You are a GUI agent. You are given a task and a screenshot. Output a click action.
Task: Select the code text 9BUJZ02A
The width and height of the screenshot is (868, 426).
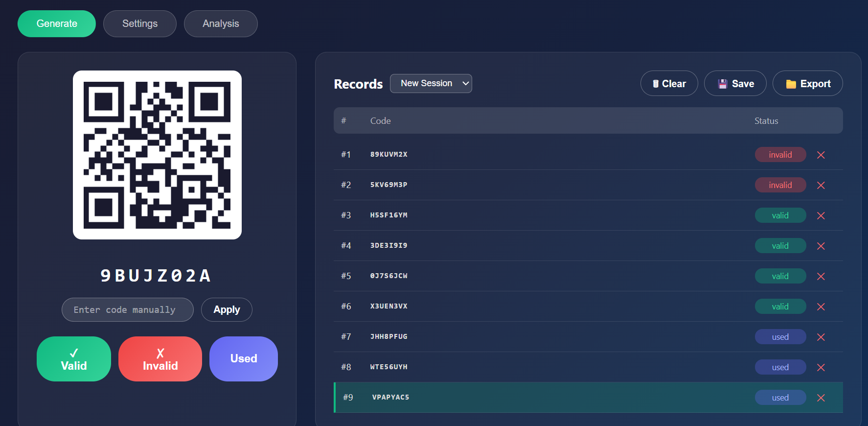156,276
